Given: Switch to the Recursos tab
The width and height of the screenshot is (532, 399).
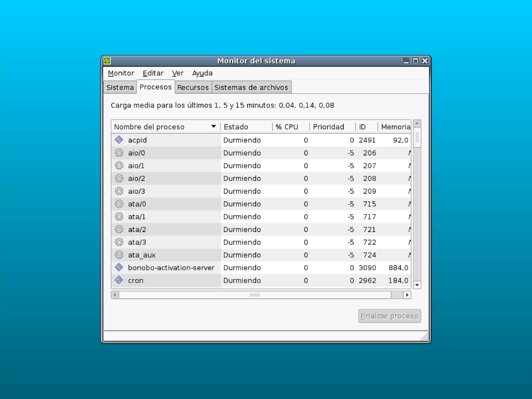Looking at the screenshot, I should pos(193,88).
